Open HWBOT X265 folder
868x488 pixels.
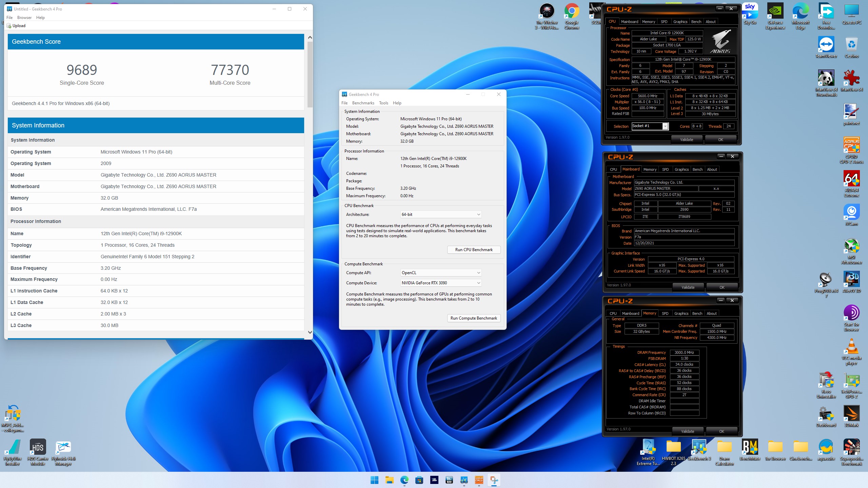673,452
